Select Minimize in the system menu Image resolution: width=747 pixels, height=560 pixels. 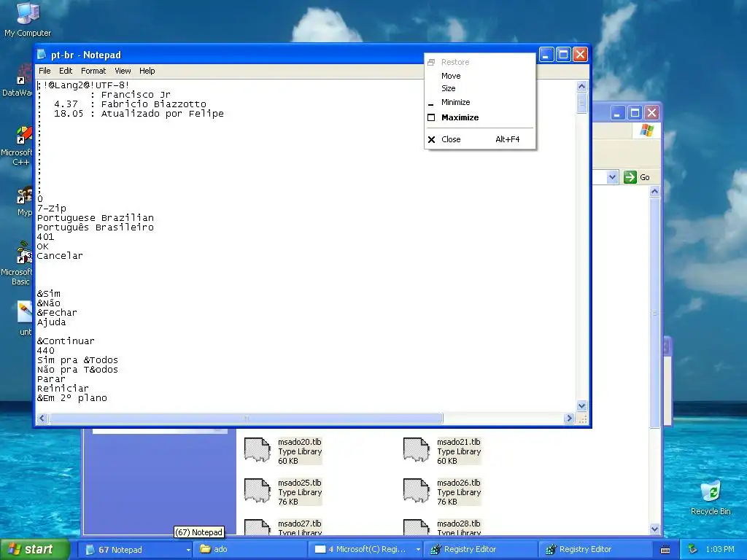480,102
